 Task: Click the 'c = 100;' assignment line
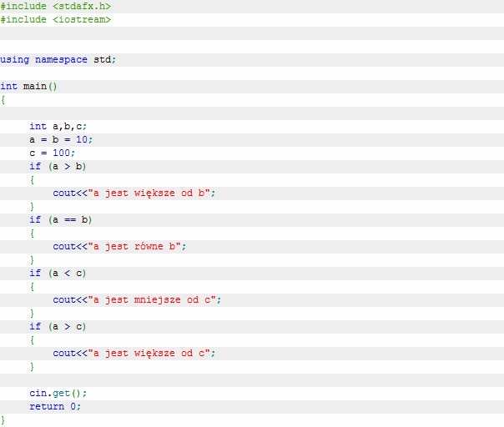(53, 153)
